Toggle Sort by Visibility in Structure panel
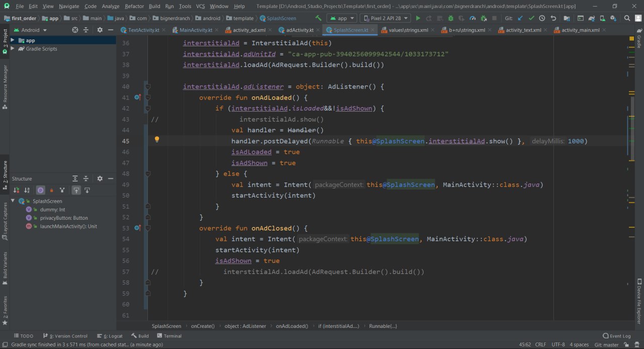Image resolution: width=644 pixels, height=349 pixels. [x=16, y=190]
